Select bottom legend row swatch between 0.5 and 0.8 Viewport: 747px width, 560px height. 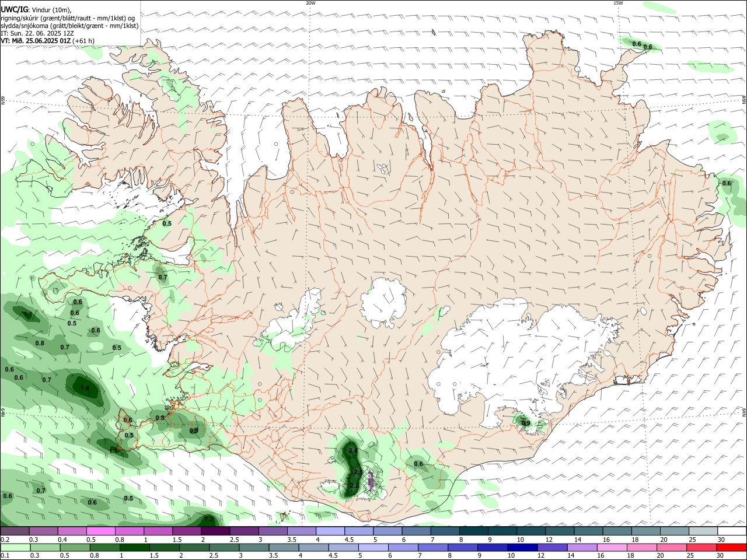(75, 548)
